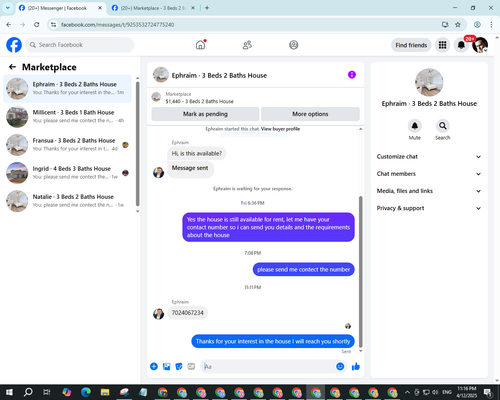500x400 pixels.
Task: Open Natalie - 3 Beds 2 Baths House chat
Action: [67, 201]
